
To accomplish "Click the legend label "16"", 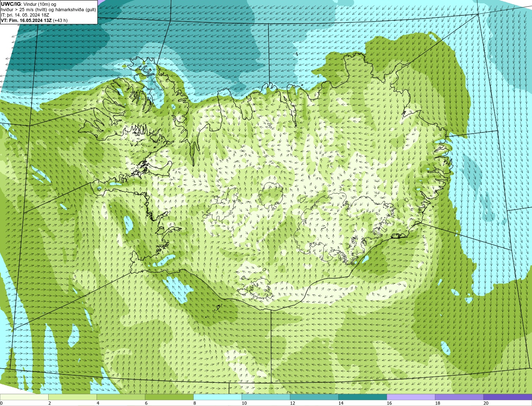I will 389,403.
